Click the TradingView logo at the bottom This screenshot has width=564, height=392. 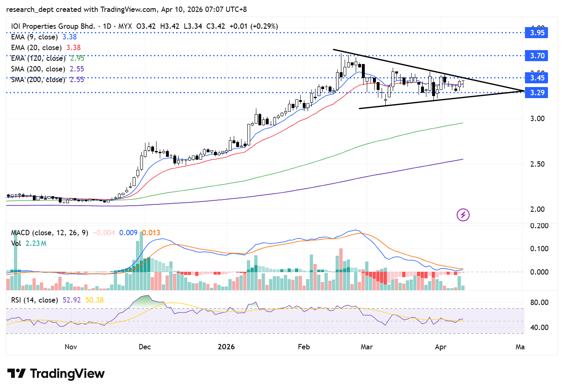[x=56, y=374]
